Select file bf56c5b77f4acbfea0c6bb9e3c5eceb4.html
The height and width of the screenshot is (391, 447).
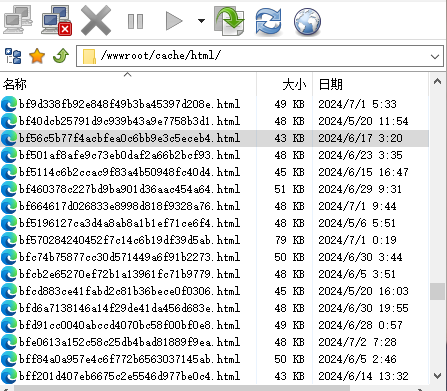(129, 138)
